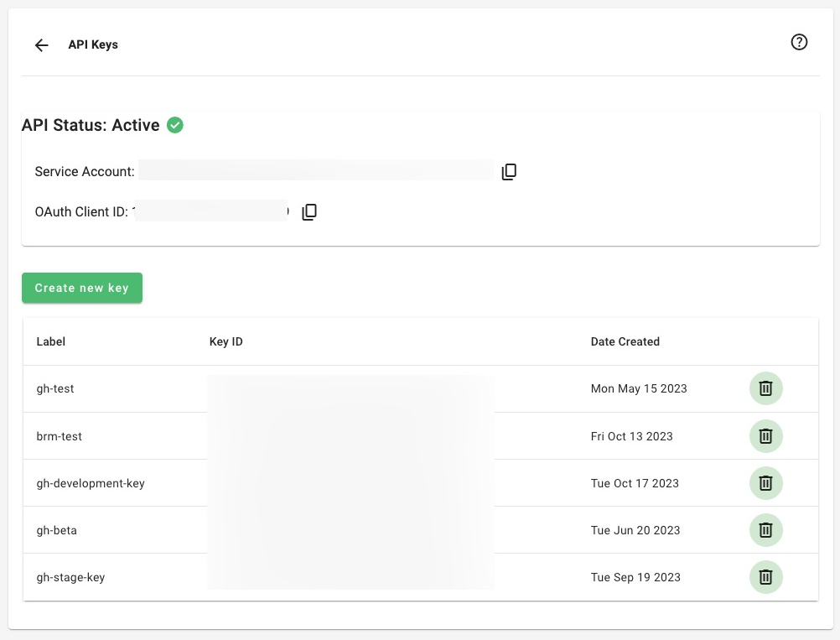Click the date Mon May 15 2023
The image size is (840, 640).
click(639, 388)
